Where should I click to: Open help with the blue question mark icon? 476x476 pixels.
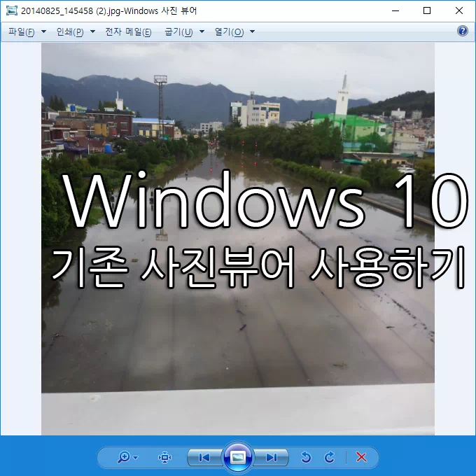[x=462, y=31]
